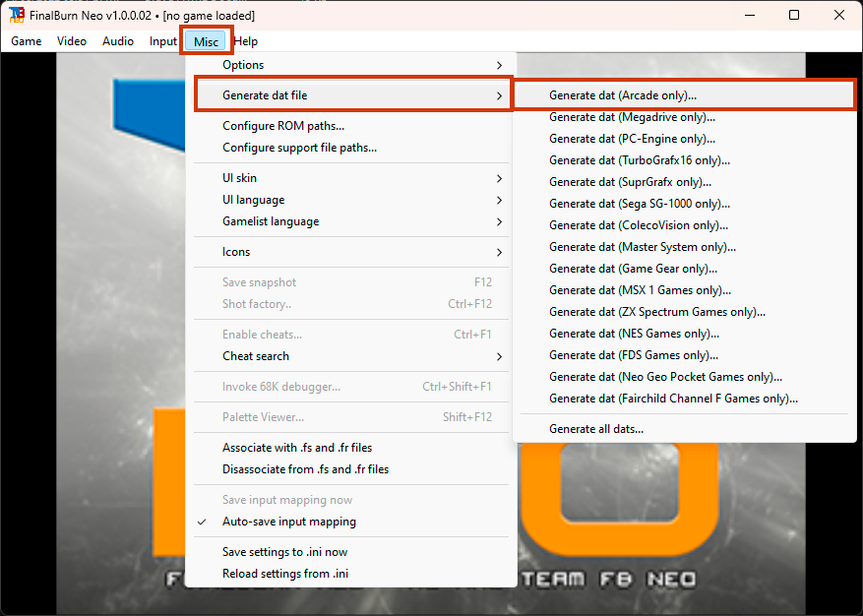Select Generate dat (PC-Engine only)
This screenshot has height=616, width=863.
click(684, 139)
